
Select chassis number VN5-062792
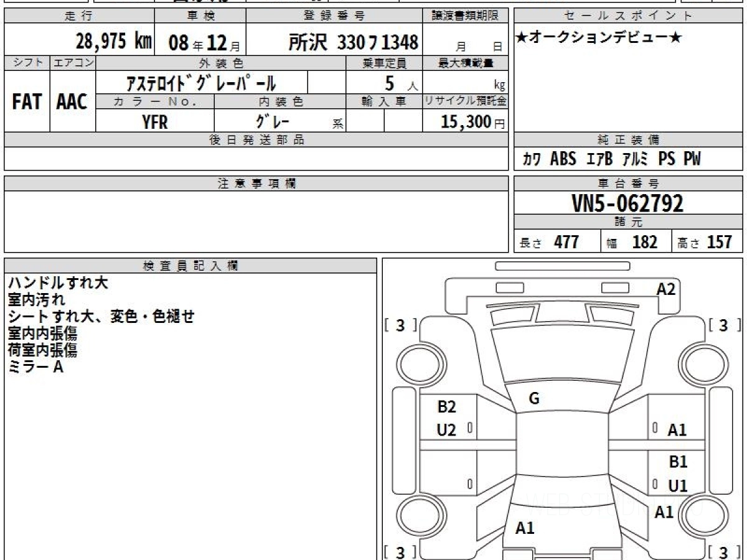click(627, 203)
